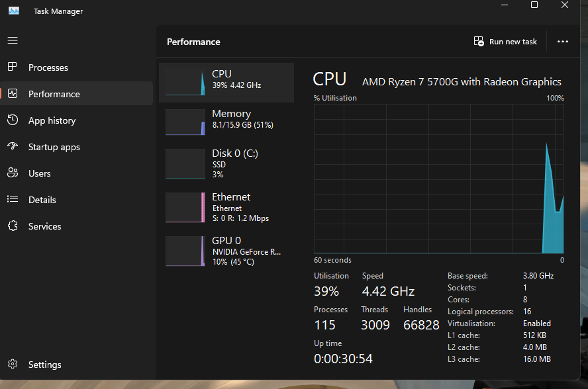Select the GPU 0 mini graph thumbnail
The width and height of the screenshot is (588, 389).
tap(185, 251)
